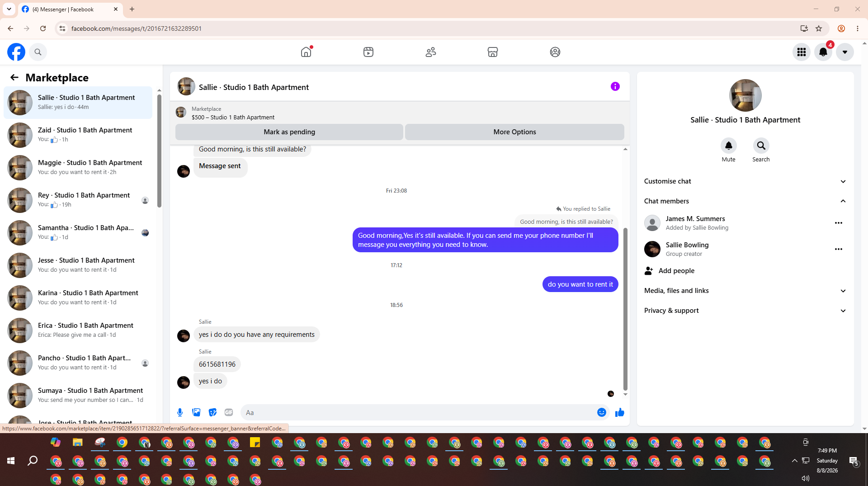Open the Zaid Studio 1 Bath Apartment chat
This screenshot has height=486, width=868.
pos(78,135)
